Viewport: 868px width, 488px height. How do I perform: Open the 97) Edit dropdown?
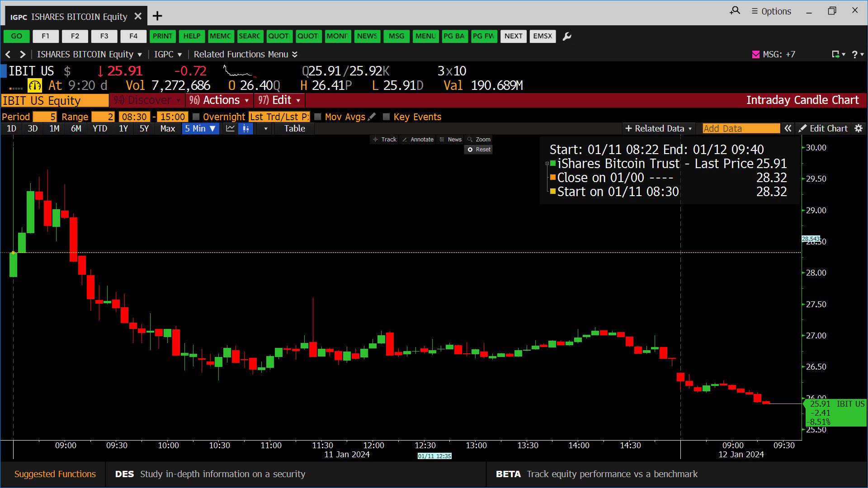pyautogui.click(x=279, y=100)
